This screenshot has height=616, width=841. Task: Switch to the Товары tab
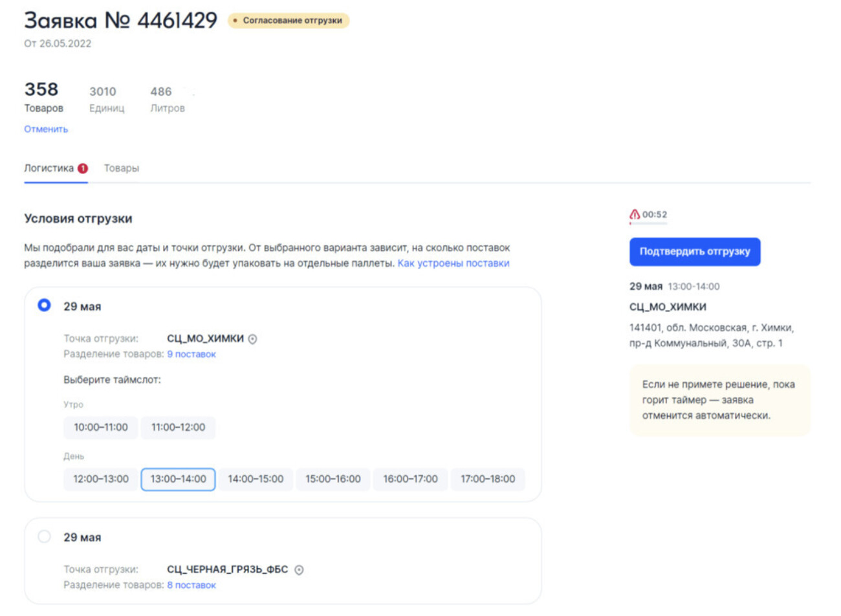click(122, 168)
